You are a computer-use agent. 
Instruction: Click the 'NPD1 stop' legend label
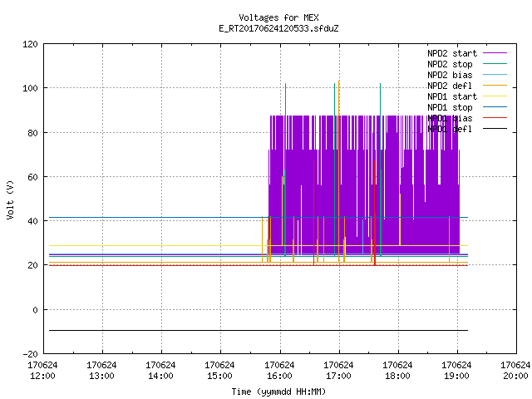coord(450,107)
